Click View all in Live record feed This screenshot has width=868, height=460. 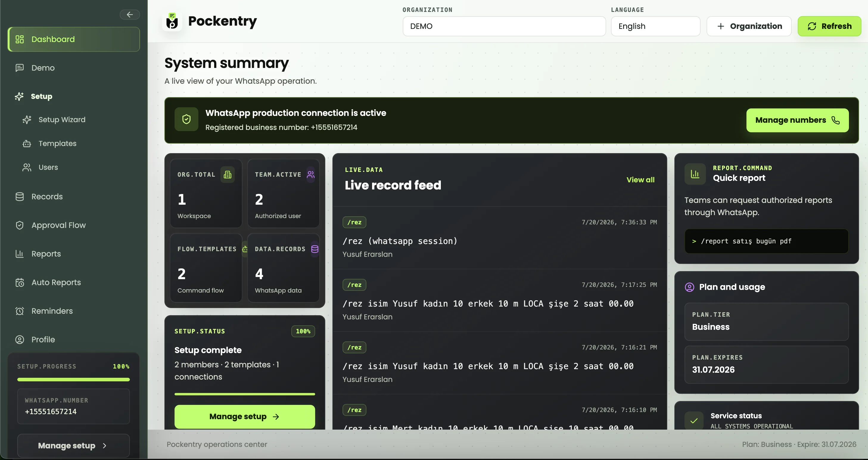click(x=640, y=180)
